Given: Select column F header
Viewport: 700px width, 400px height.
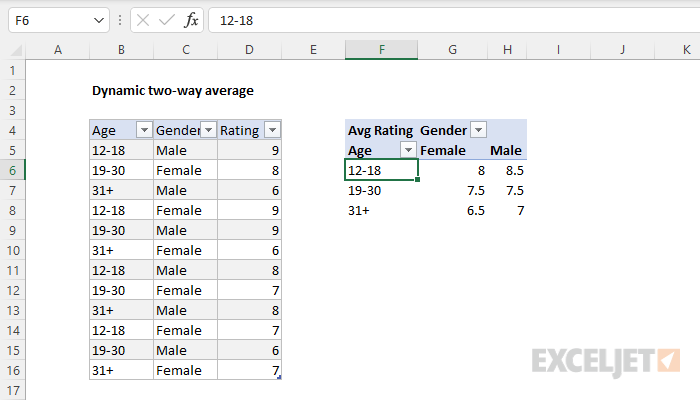Looking at the screenshot, I should tap(380, 50).
